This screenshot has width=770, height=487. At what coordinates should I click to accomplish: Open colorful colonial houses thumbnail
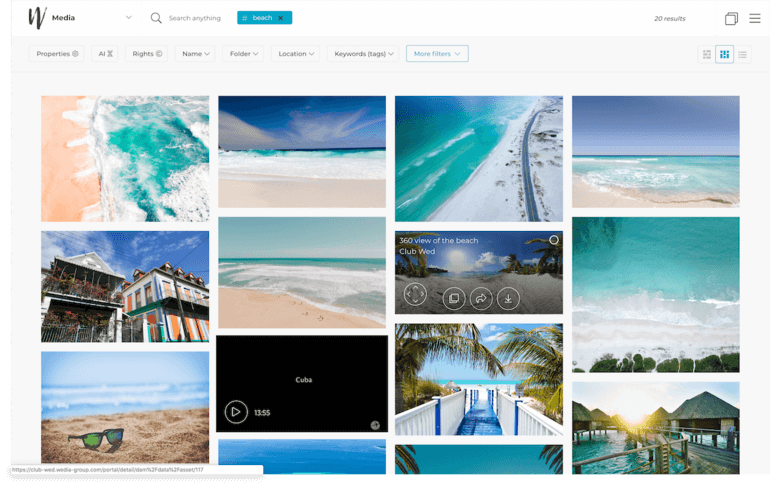(125, 287)
